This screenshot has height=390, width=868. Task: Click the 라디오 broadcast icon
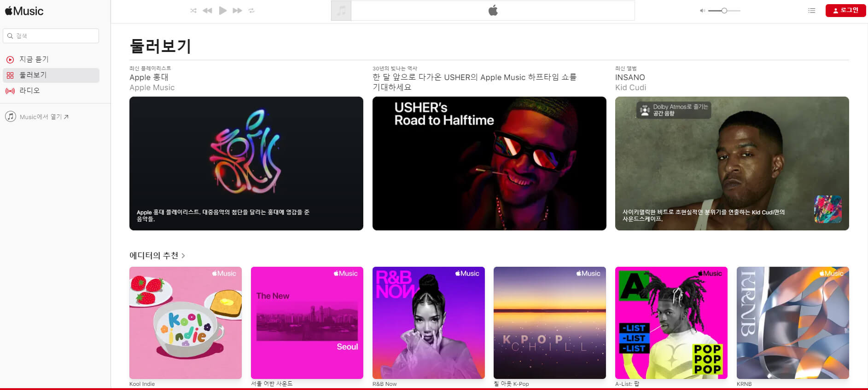point(10,91)
